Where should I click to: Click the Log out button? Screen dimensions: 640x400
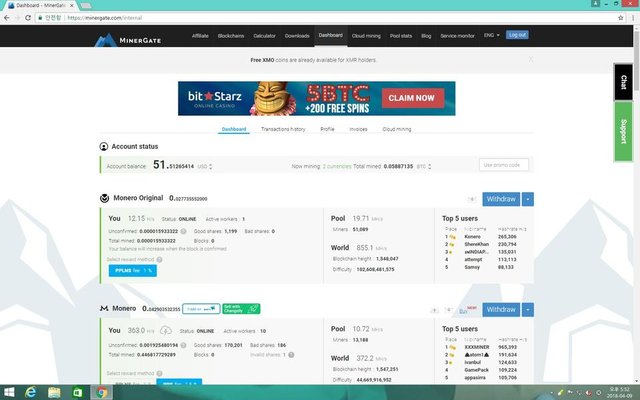coord(517,35)
